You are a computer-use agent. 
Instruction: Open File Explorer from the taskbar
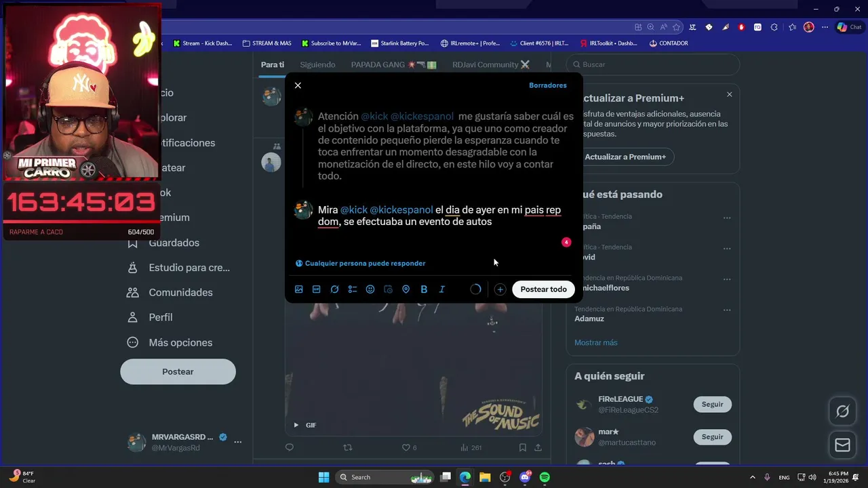485,477
